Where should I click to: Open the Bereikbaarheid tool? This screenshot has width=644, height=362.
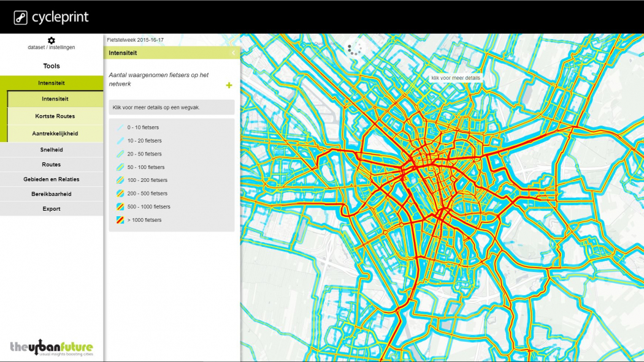(x=52, y=194)
